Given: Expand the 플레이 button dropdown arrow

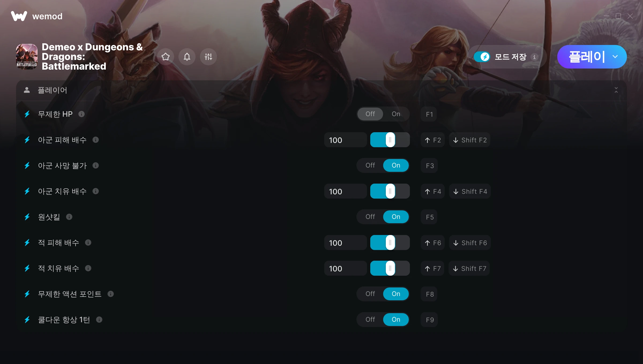Looking at the screenshot, I should [615, 57].
